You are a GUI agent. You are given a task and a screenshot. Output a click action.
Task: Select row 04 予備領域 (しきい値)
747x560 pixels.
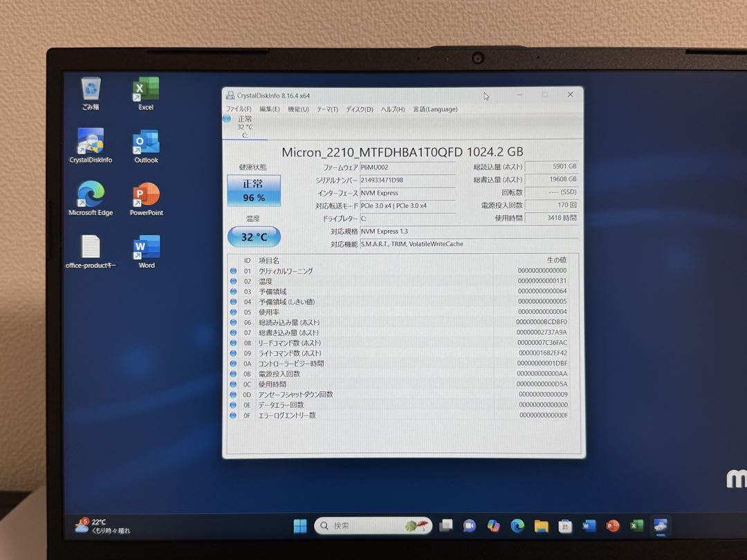[x=399, y=302]
